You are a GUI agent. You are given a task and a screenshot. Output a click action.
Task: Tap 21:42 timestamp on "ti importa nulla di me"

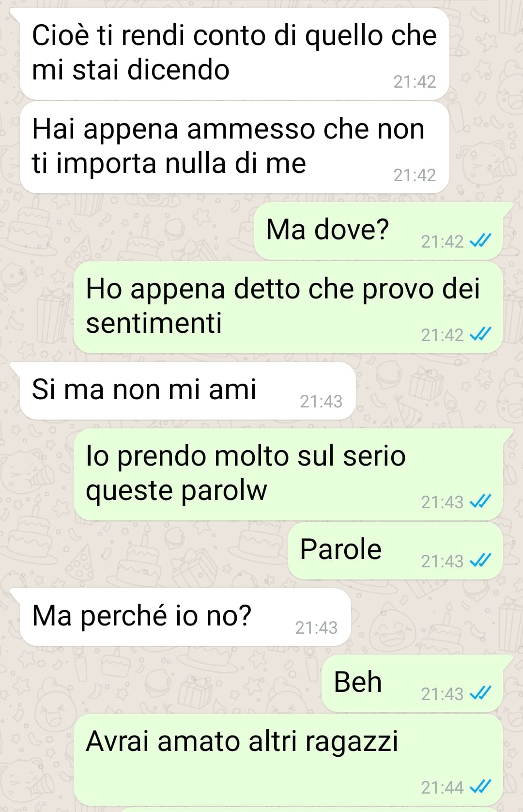click(x=415, y=175)
